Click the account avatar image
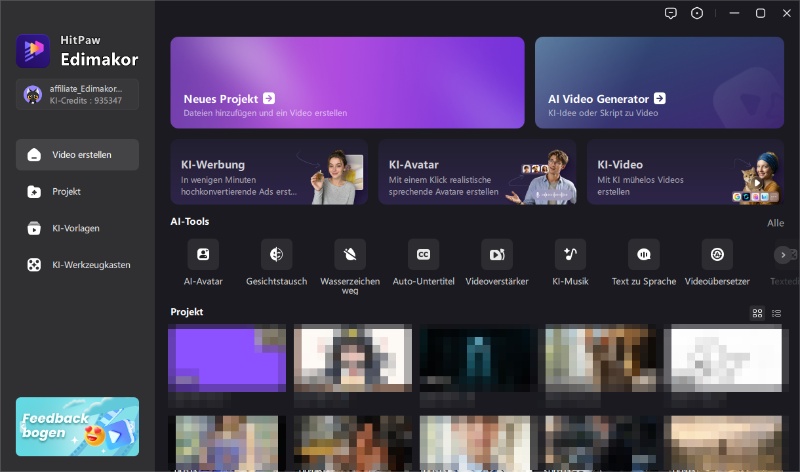The width and height of the screenshot is (800, 472). click(x=33, y=94)
